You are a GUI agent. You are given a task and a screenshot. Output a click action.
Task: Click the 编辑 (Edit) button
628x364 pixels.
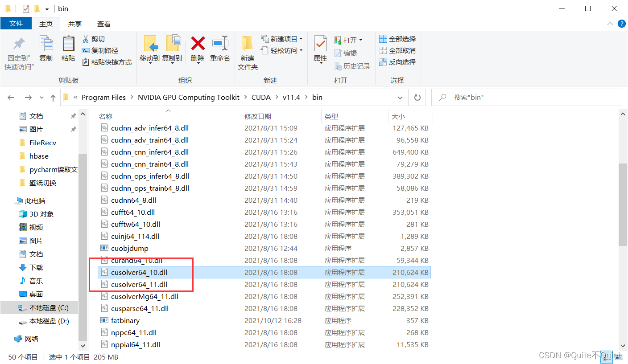pos(348,53)
